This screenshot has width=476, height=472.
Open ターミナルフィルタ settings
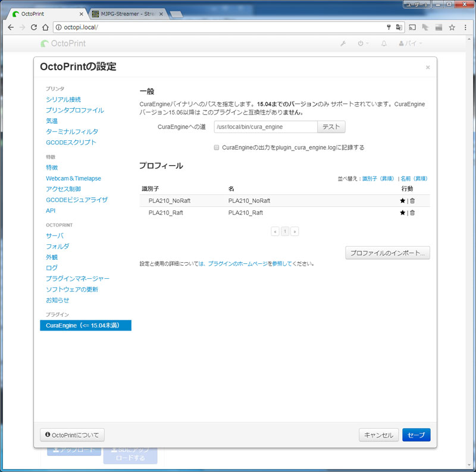coord(72,131)
